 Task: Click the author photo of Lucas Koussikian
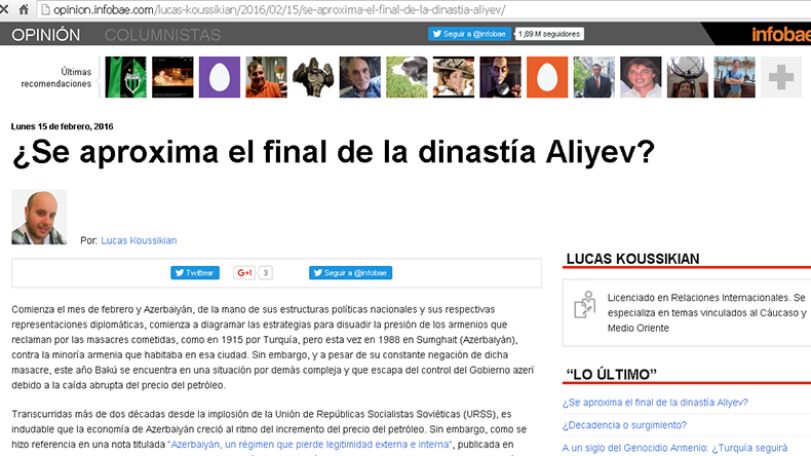(39, 217)
